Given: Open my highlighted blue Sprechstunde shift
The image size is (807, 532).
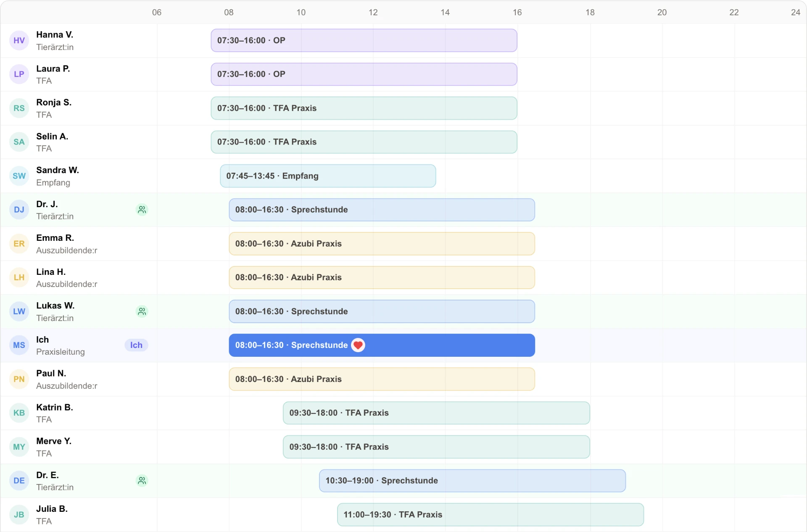Looking at the screenshot, I should tap(382, 345).
